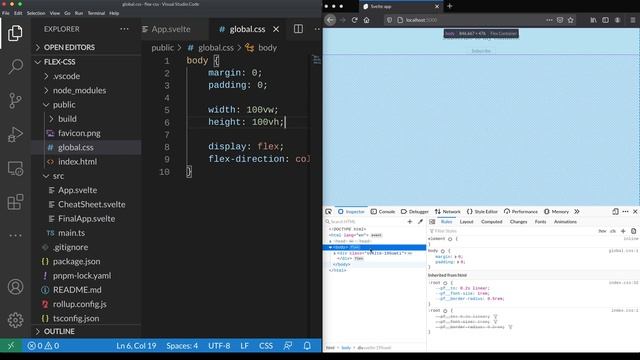Pick color with Inspector eyedropper
The image size is (640, 360).
[420, 222]
